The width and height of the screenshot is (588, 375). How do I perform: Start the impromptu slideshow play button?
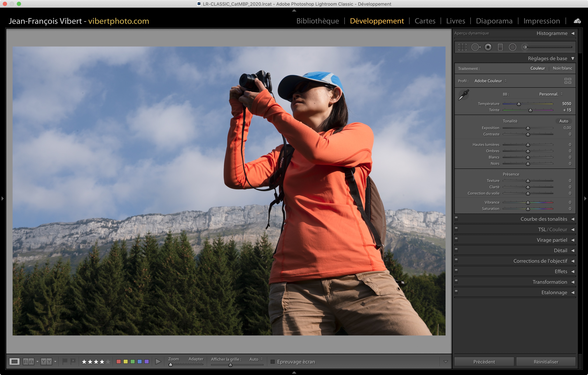point(158,362)
